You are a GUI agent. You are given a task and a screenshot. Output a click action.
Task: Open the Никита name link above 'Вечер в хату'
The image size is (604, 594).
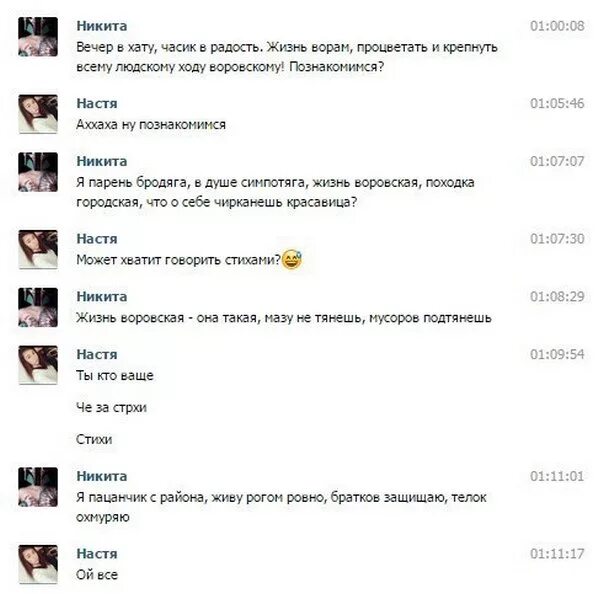102,26
